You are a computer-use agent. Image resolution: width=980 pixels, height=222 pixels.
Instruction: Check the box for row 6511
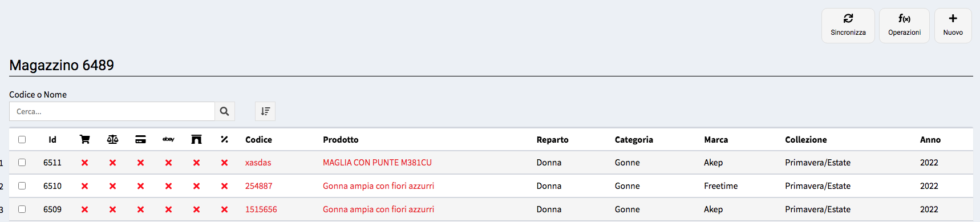(22, 162)
